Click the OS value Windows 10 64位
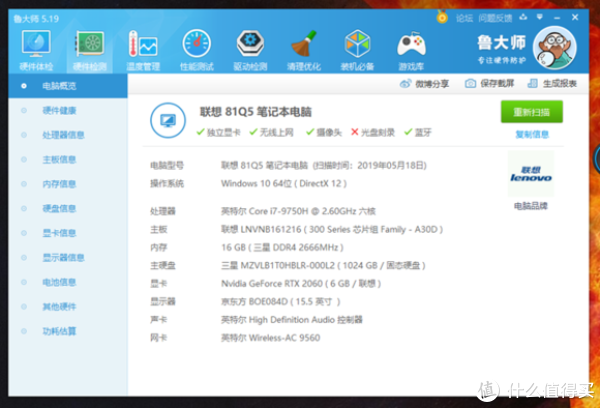Viewport: 600px width, 408px height. coord(284,184)
